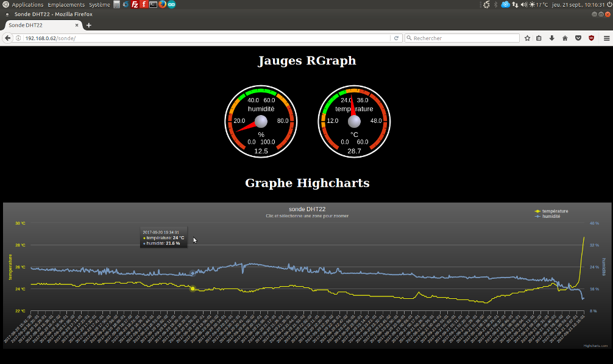Open the Applications menu
The width and height of the screenshot is (613, 364).
click(x=27, y=4)
